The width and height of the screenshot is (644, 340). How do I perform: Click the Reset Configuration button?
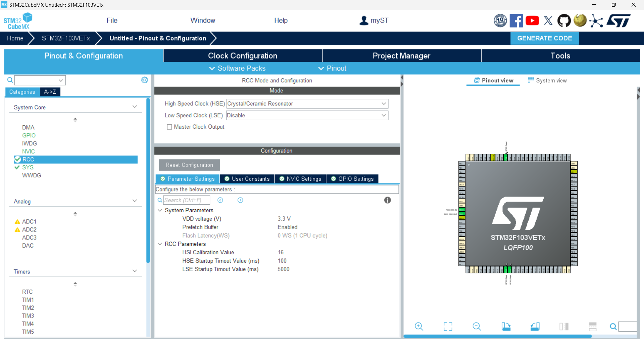point(189,165)
